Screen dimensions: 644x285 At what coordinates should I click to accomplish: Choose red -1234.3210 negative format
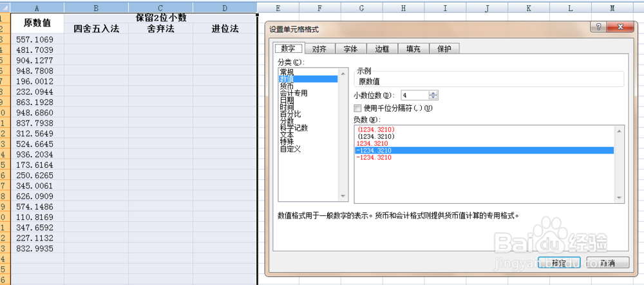[x=484, y=157]
